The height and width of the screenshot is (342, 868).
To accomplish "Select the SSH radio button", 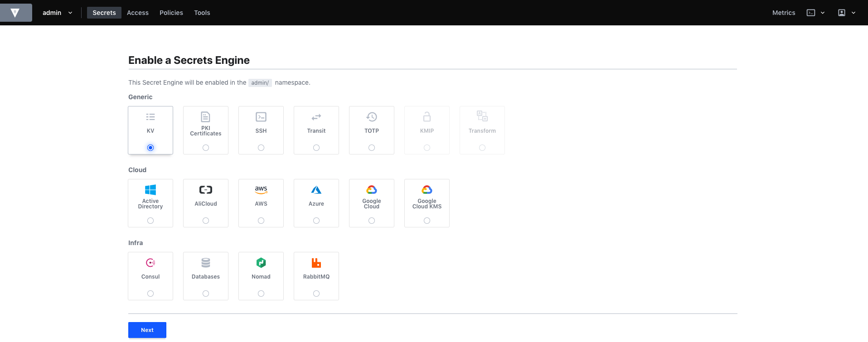I will click(261, 148).
